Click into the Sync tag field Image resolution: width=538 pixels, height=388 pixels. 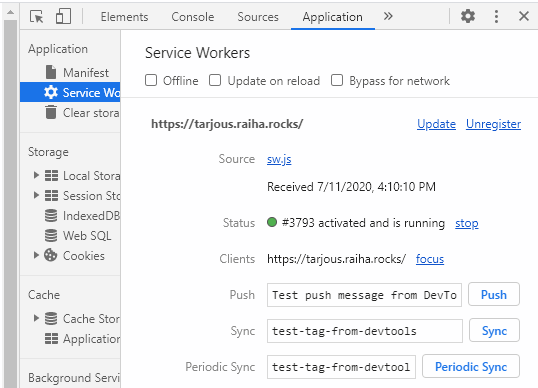click(365, 331)
